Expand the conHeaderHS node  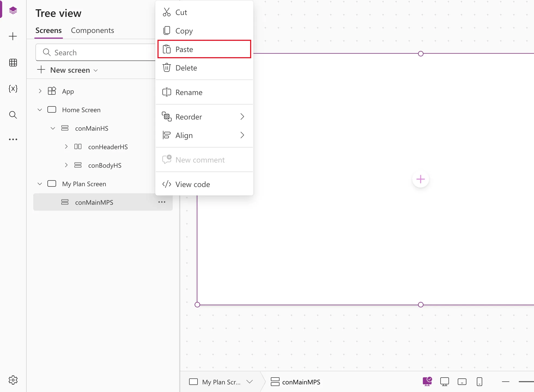point(66,147)
